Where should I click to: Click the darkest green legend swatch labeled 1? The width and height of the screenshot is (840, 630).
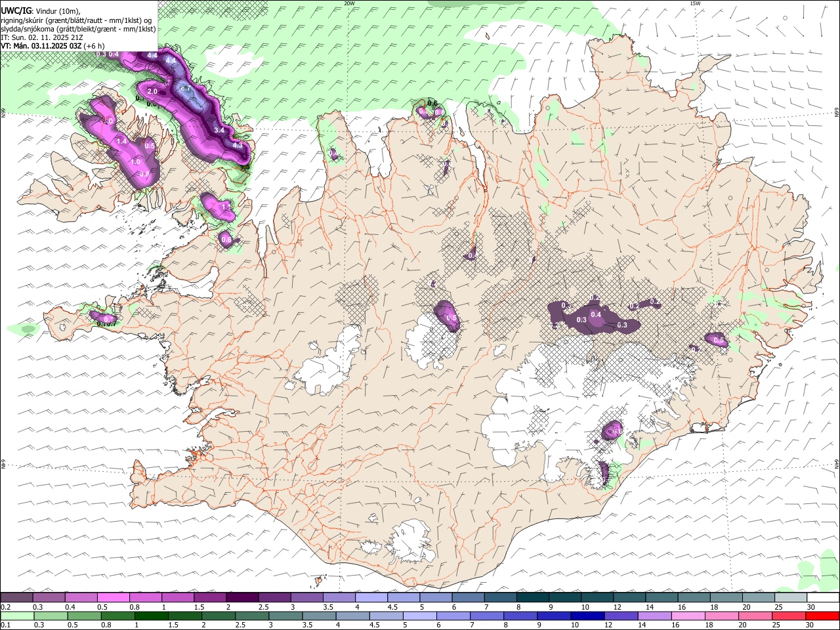(151, 616)
